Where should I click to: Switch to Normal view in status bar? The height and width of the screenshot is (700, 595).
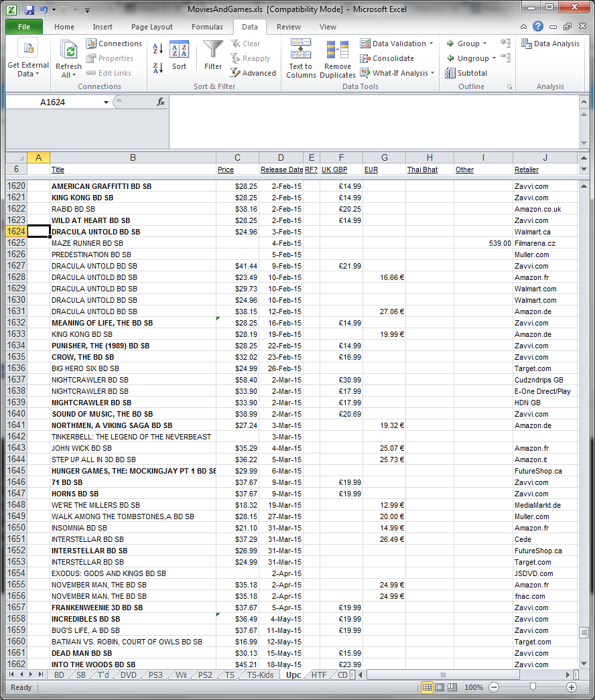coord(427,687)
